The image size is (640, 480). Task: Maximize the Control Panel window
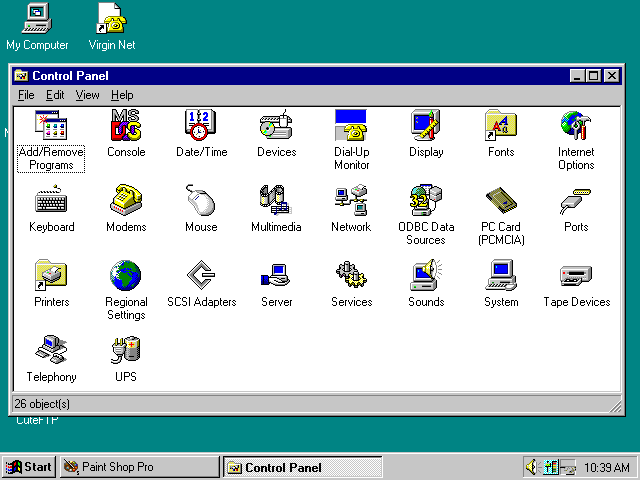pos(593,76)
